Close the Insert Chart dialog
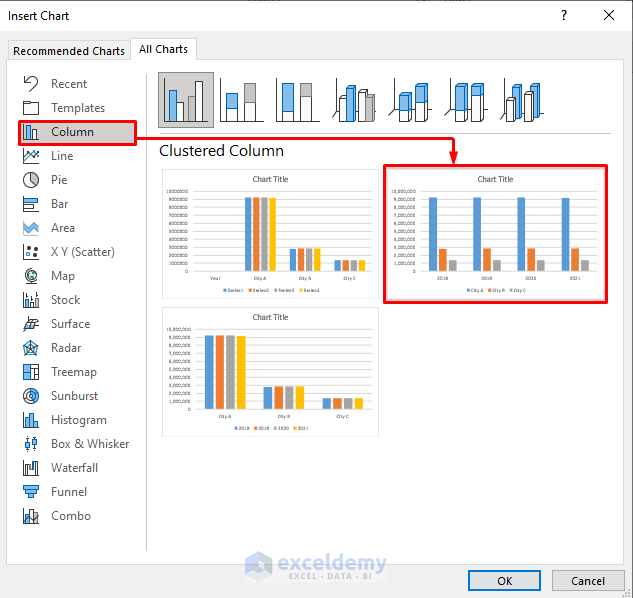The width and height of the screenshot is (633, 598). pos(609,15)
